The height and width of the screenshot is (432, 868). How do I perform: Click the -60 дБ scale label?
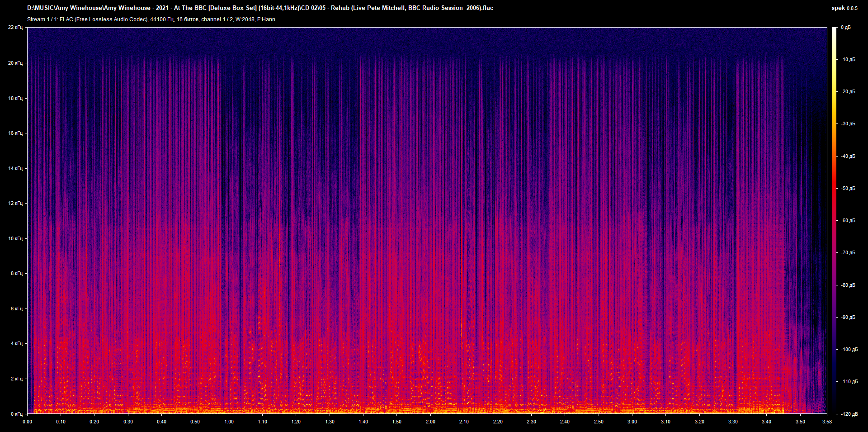(x=848, y=220)
